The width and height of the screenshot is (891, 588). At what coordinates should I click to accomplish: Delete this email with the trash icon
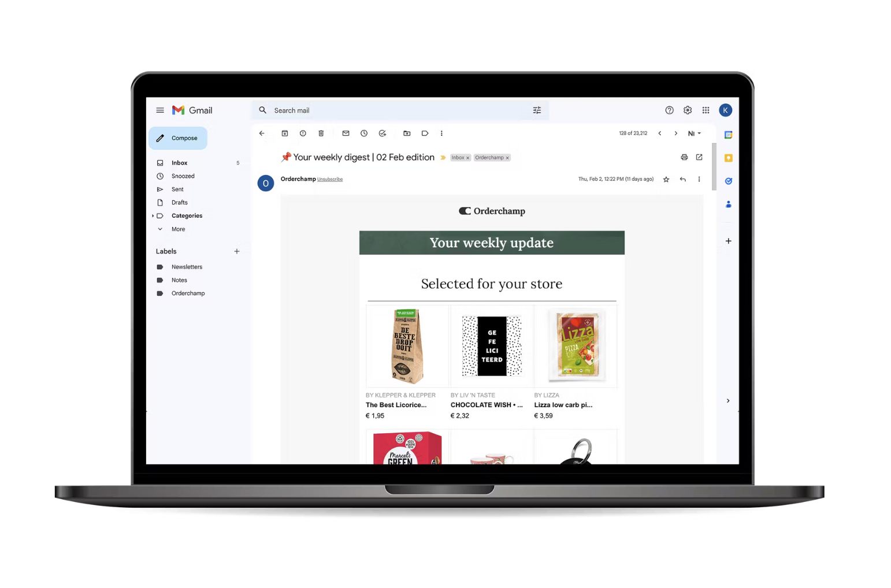(321, 133)
